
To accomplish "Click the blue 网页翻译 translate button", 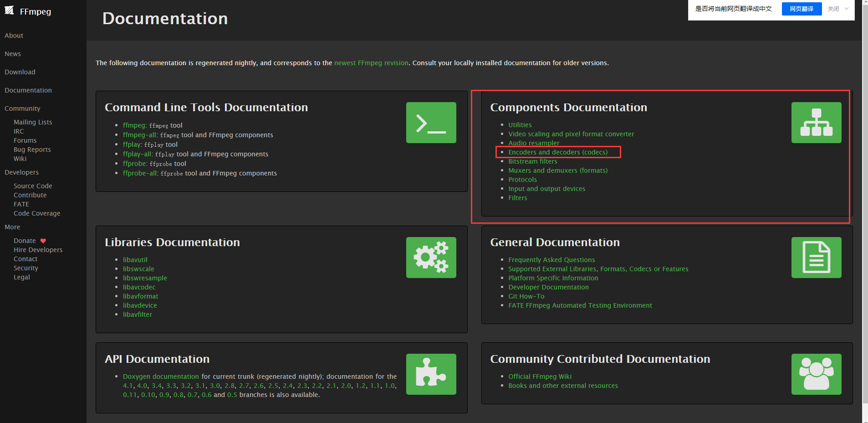I will click(x=802, y=9).
